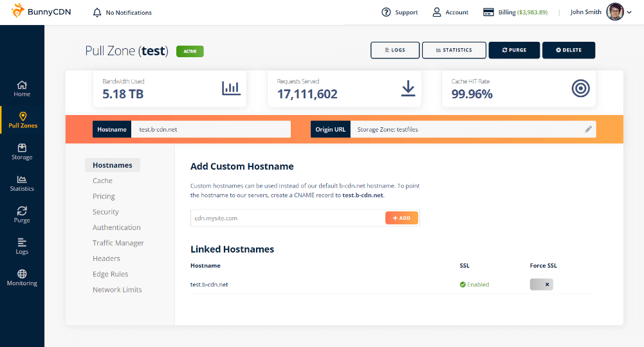Click the 5.18 TB bandwidth value
Screen dimensions: 644x347
(x=123, y=94)
